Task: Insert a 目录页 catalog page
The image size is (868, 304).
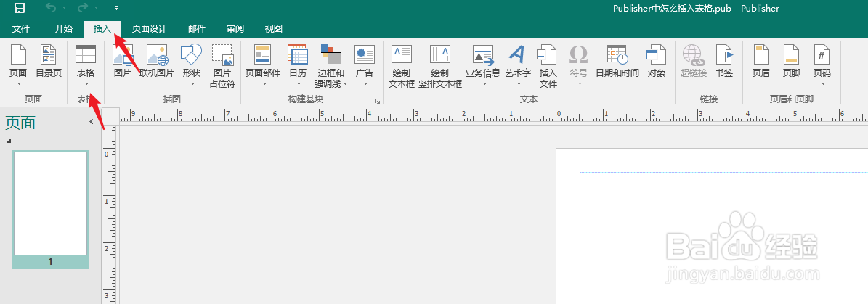Action: (x=49, y=61)
